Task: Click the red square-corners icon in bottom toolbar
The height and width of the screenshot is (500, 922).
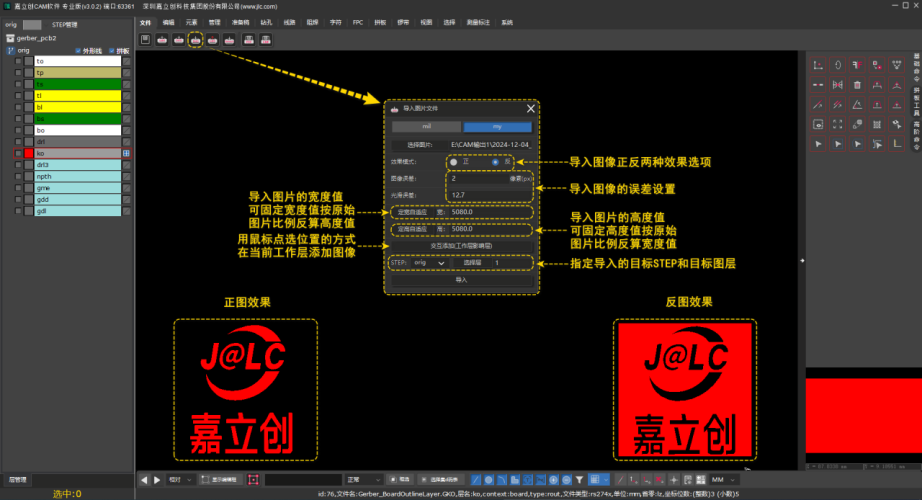Action: coord(253,479)
